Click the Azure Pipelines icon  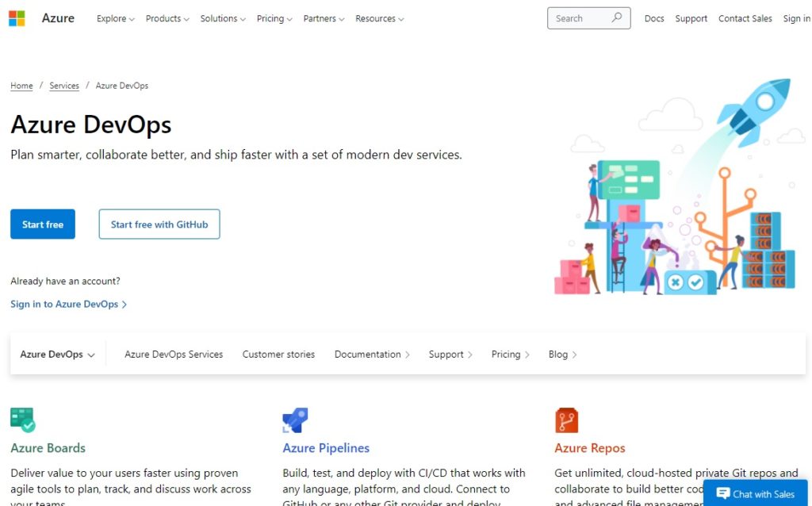click(x=294, y=420)
